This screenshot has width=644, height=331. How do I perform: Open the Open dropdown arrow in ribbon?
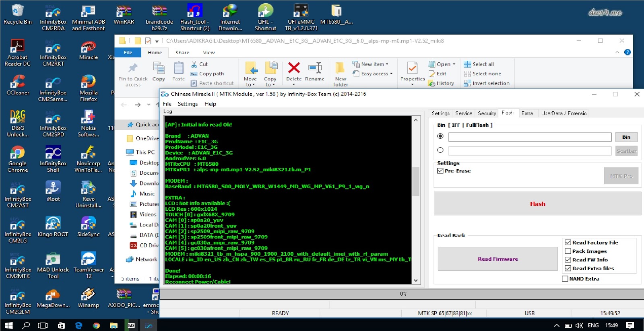click(x=454, y=64)
